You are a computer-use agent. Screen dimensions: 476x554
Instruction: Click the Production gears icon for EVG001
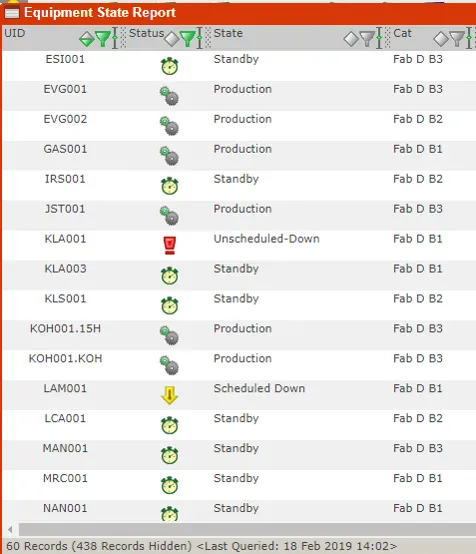pyautogui.click(x=169, y=96)
